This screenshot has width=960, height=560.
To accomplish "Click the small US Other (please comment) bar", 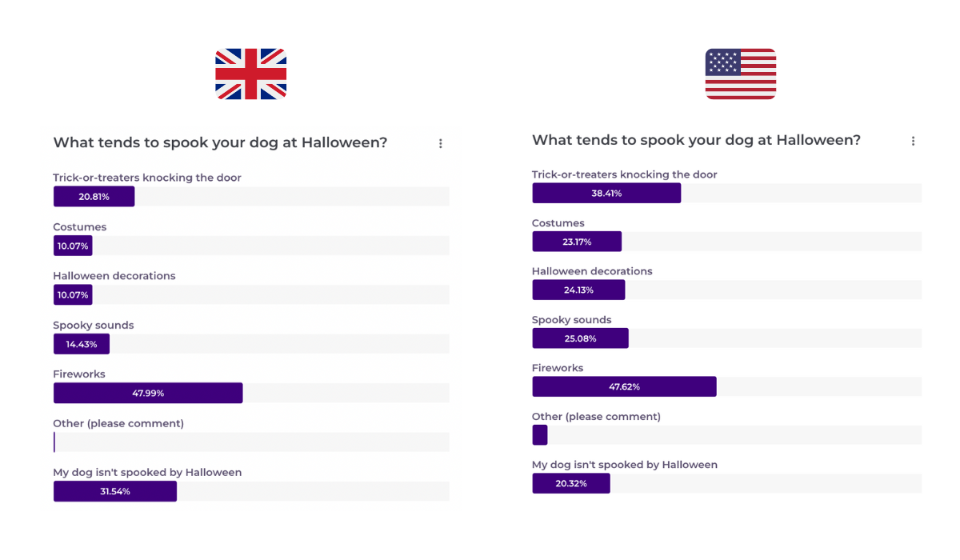I will click(x=540, y=434).
